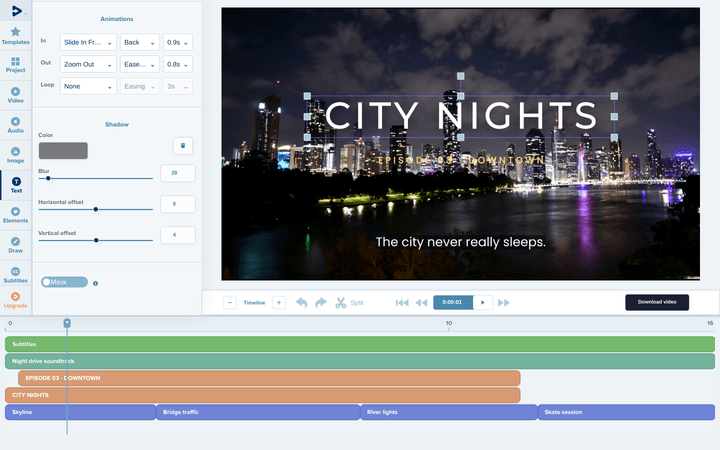
Task: Open the app logo menu
Action: [17, 11]
